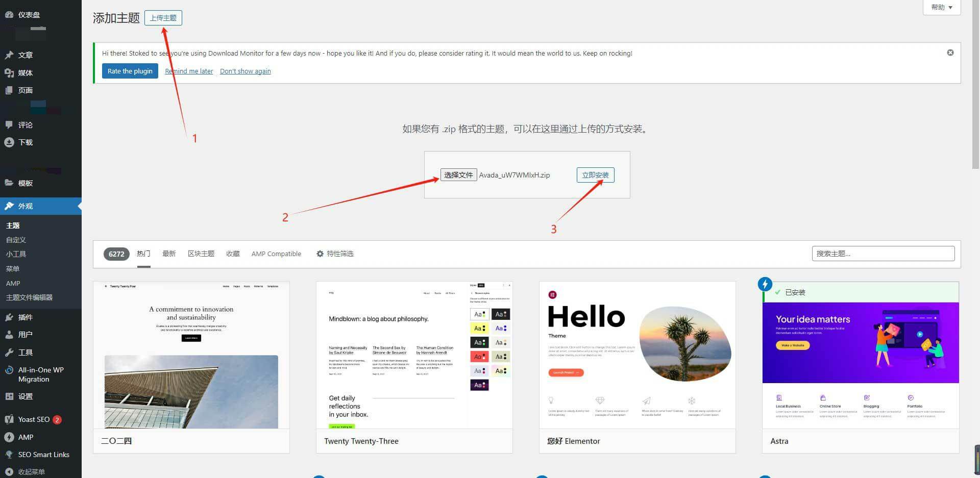Open Widgets (小工具) submenu item
The height and width of the screenshot is (478, 980).
16,254
